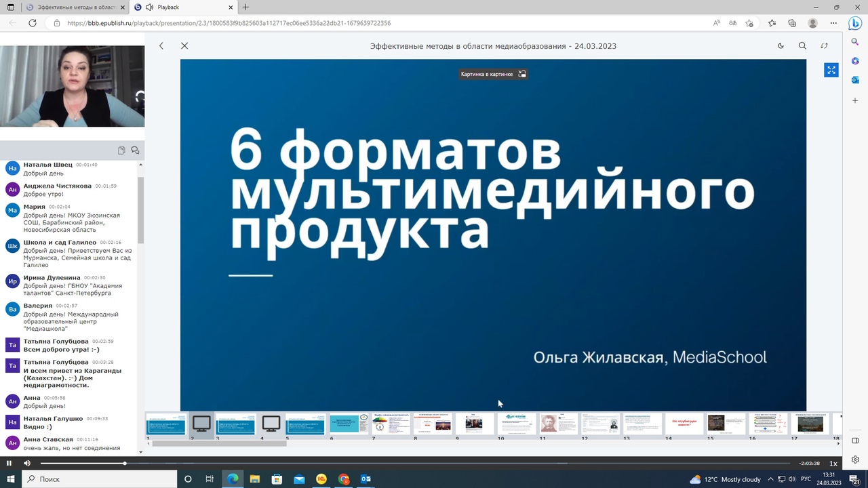Seek on the playback progress bar
Screen dimensions: 868x488
click(x=415, y=464)
